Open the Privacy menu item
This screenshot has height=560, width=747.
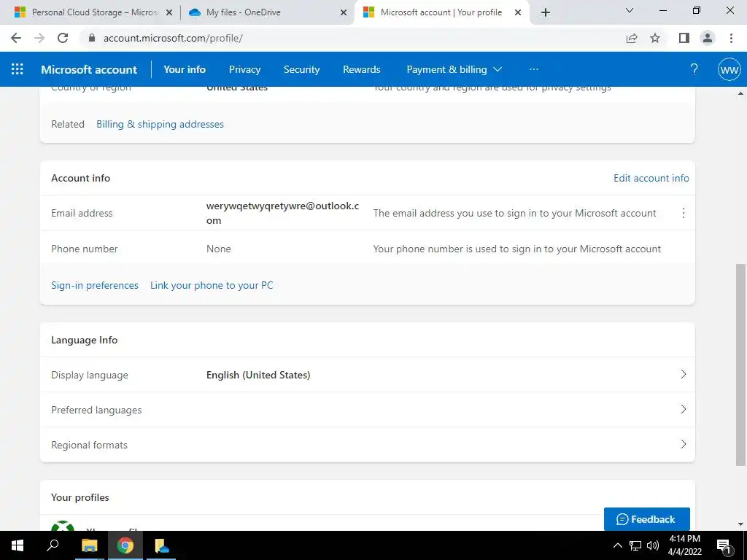click(244, 69)
